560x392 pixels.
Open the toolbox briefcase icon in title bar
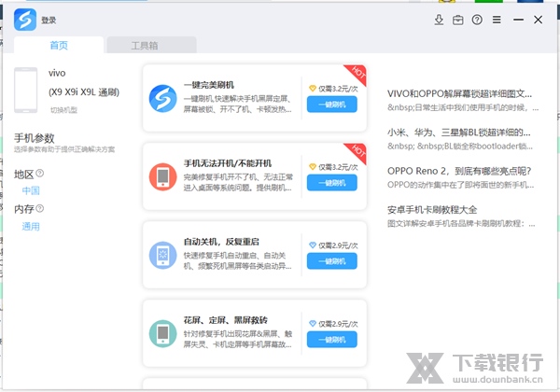(458, 20)
